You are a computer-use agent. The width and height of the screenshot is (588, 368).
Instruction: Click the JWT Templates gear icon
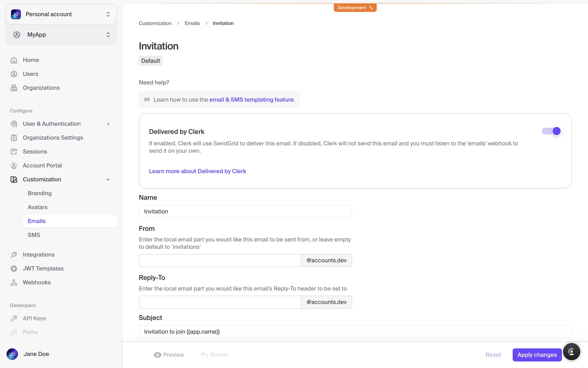[x=14, y=269]
